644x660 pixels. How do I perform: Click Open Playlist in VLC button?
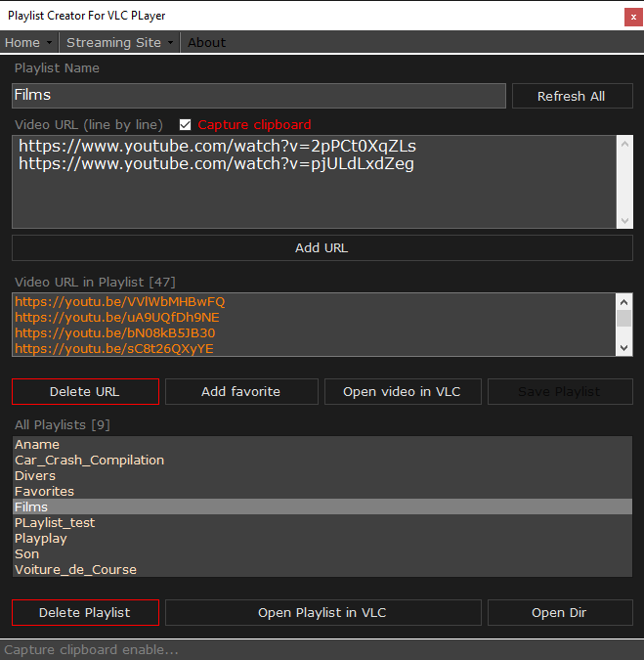pos(323,612)
